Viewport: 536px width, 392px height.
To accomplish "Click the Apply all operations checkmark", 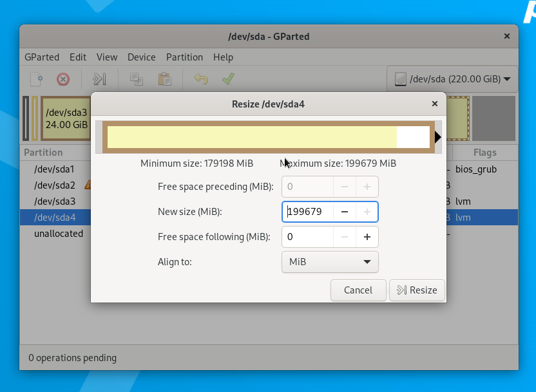I will click(228, 79).
